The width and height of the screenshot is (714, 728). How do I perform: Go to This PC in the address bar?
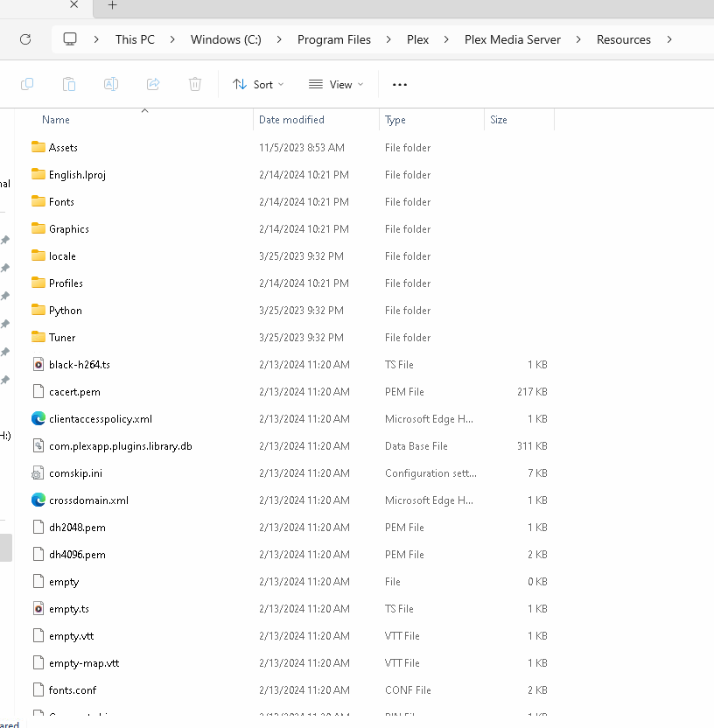pos(135,39)
